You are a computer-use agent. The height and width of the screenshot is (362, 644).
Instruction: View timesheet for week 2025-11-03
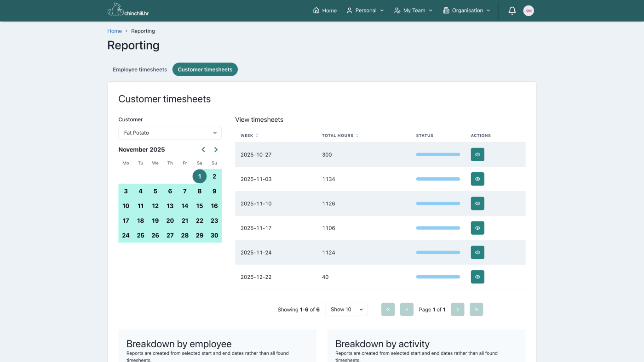(477, 179)
